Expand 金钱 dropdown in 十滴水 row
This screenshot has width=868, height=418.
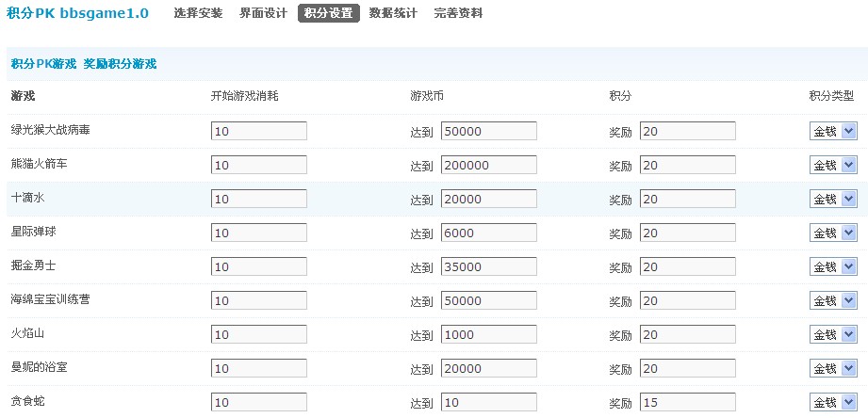tap(833, 199)
